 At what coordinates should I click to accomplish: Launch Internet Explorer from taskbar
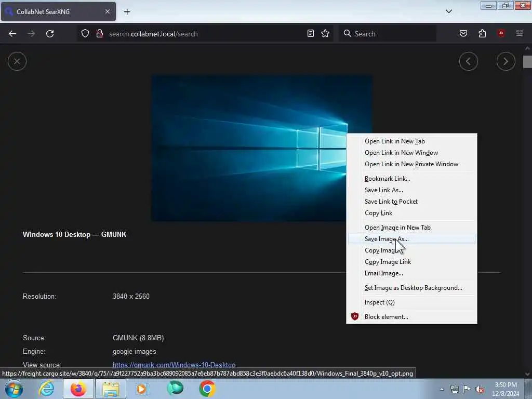46,389
